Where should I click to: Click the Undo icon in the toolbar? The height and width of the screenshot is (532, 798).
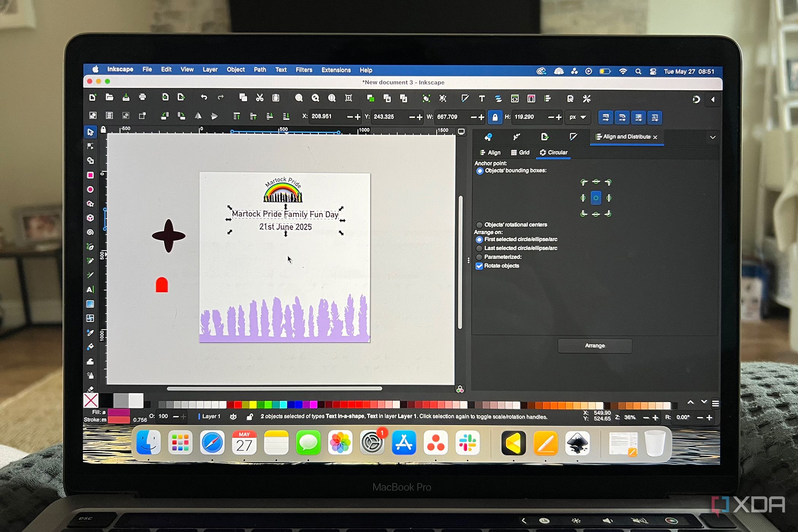pos(204,98)
